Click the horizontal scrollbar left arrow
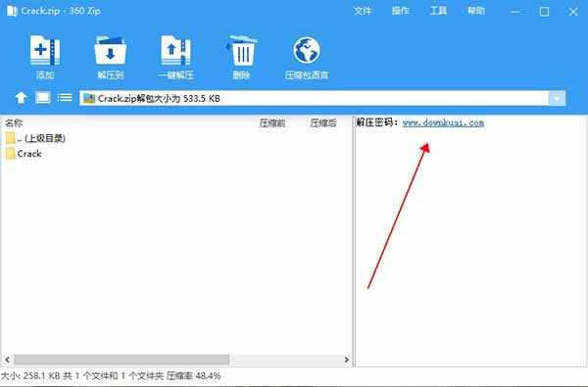This screenshot has width=588, height=387. [x=7, y=360]
